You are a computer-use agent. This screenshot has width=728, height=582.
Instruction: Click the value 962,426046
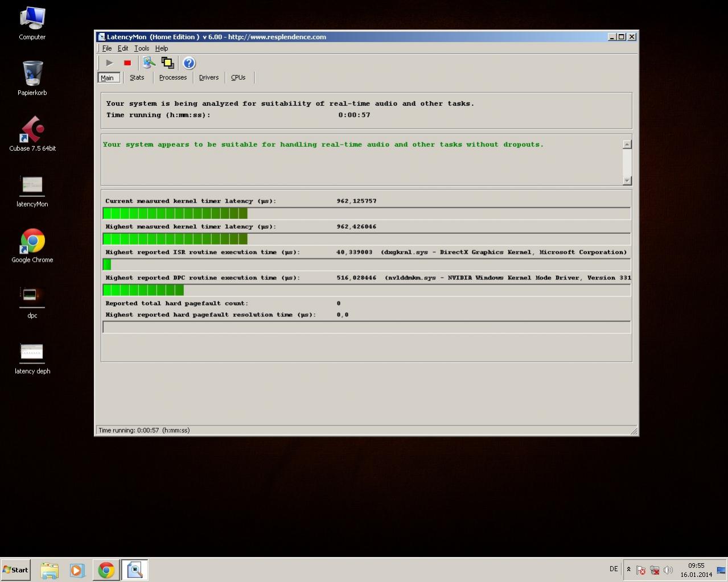(x=356, y=226)
